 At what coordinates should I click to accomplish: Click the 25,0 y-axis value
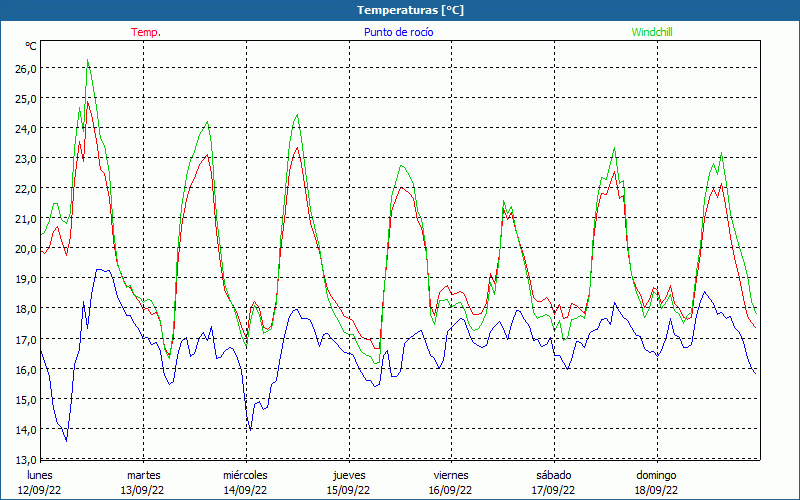[24, 98]
